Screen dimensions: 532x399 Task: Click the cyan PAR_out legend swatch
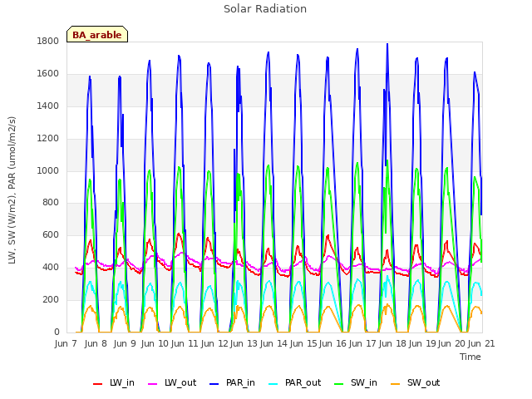[273, 384]
